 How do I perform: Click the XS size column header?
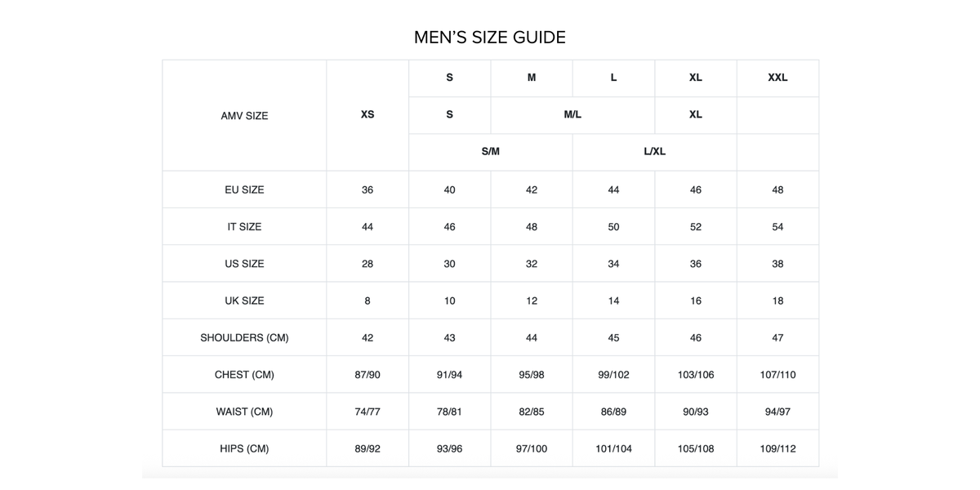[x=367, y=114]
